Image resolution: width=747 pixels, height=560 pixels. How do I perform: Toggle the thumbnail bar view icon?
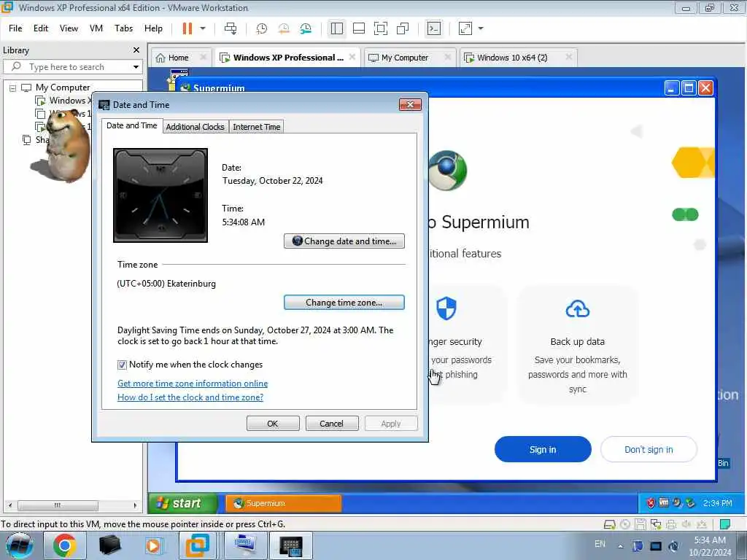[359, 28]
